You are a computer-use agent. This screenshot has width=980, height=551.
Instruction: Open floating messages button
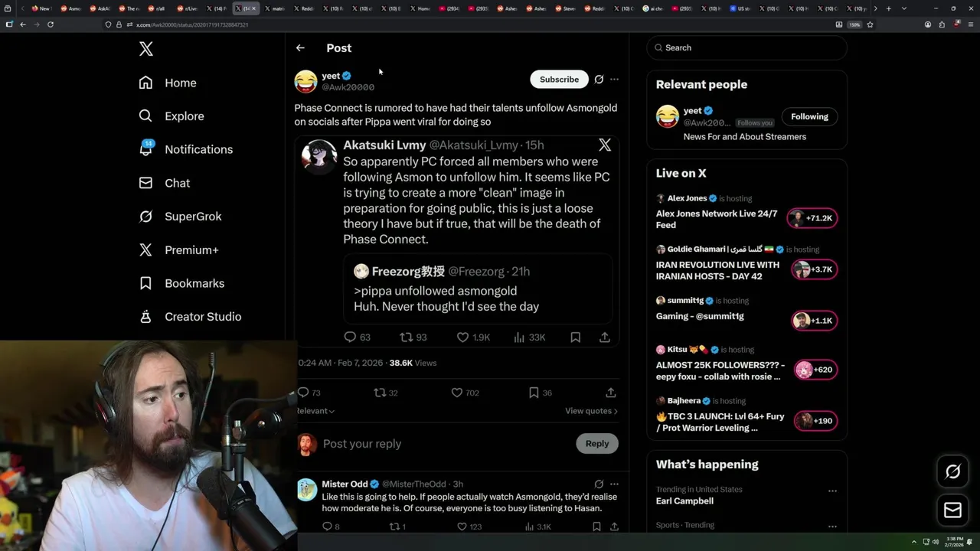(952, 510)
